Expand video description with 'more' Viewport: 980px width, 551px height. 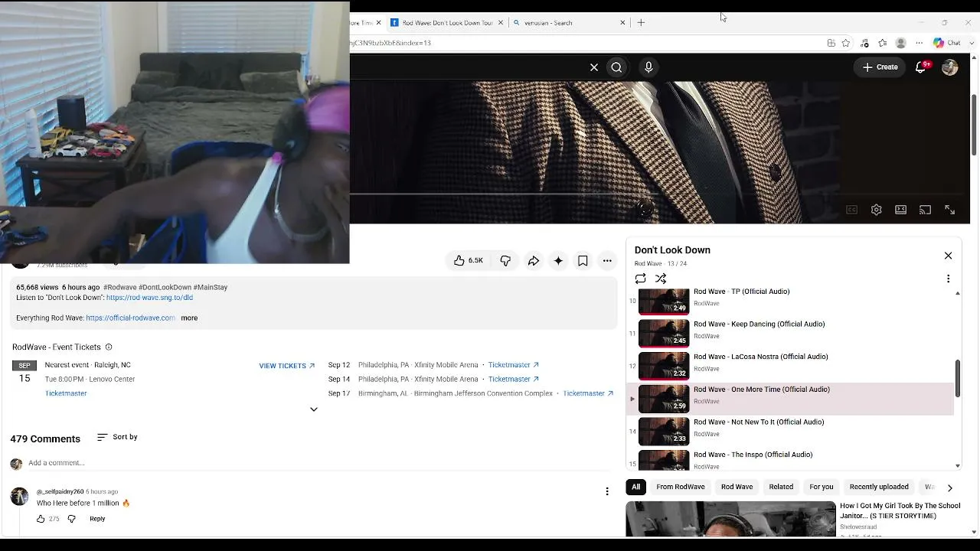coord(189,318)
